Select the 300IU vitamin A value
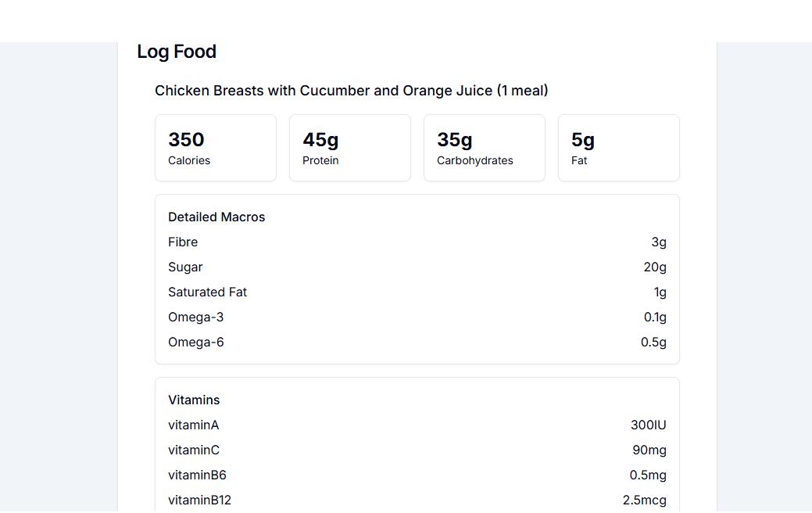Viewport: 812px width, 513px height. coord(648,425)
